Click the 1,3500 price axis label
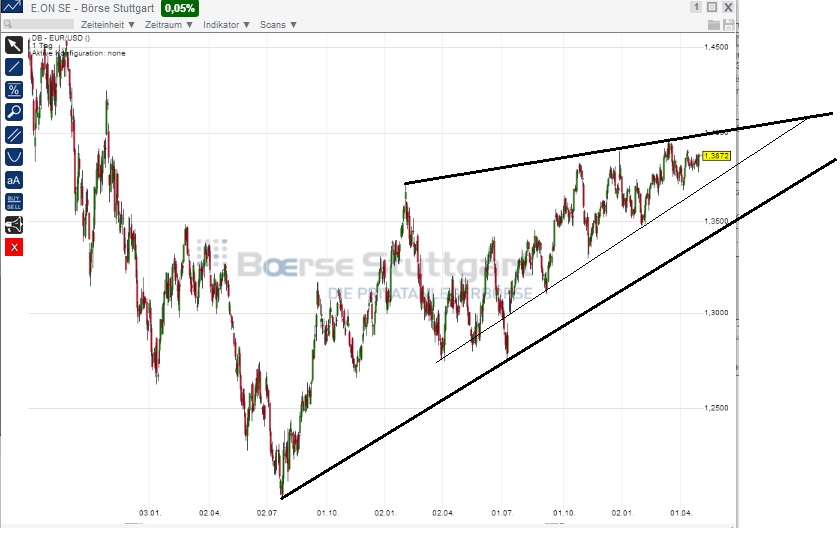 (716, 221)
